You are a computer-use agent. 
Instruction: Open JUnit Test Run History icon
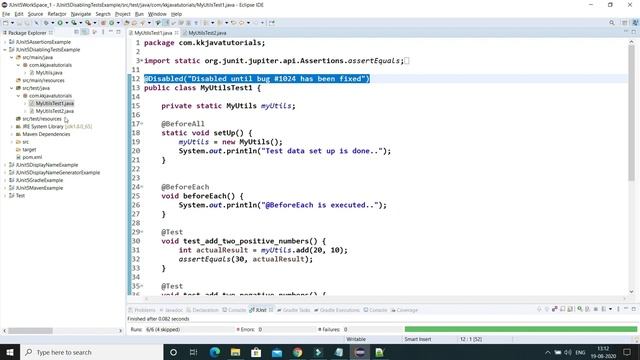(604, 309)
